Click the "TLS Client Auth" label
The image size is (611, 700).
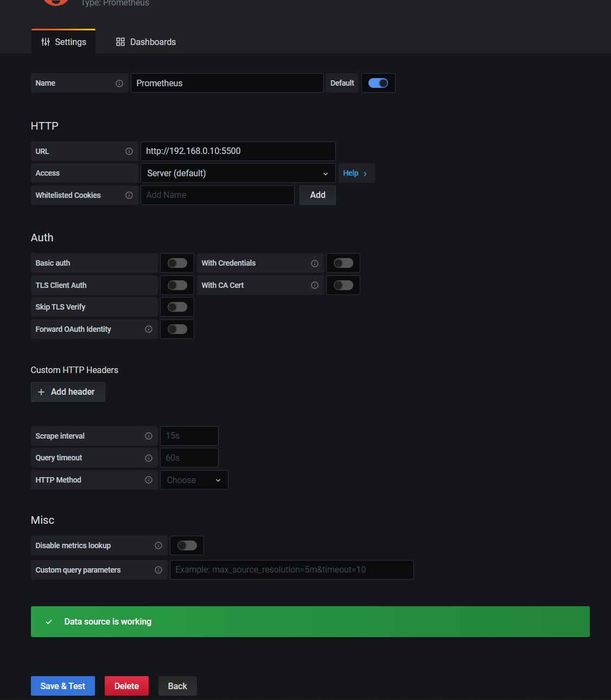[61, 285]
